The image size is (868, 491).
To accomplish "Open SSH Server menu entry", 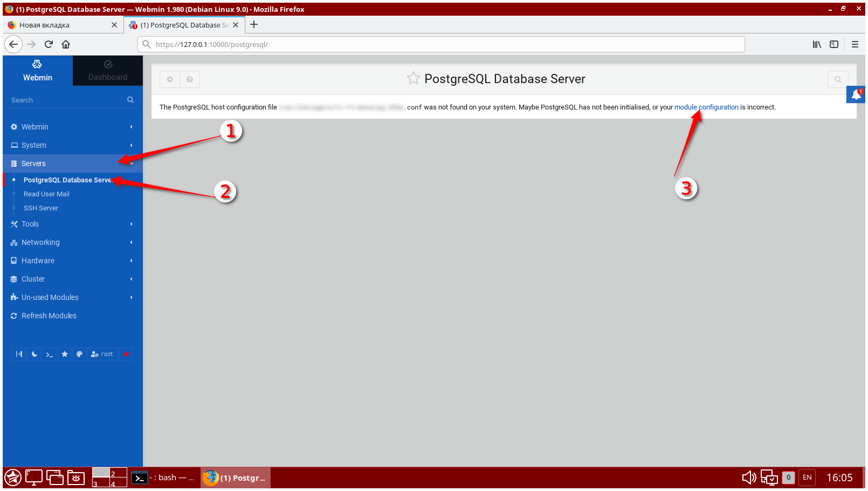I will click(x=41, y=208).
